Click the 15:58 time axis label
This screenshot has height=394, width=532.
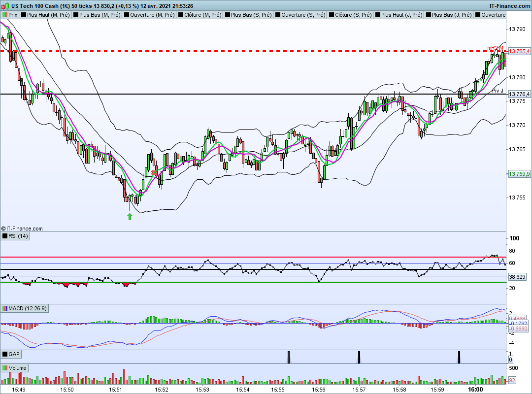(399, 390)
